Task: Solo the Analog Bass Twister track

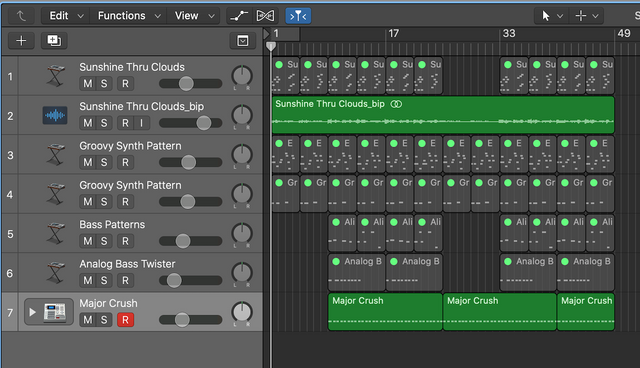Action: point(104,281)
